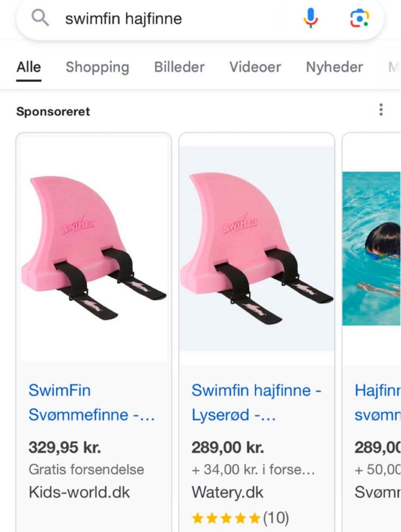Open the Billeder tab
401x532 pixels.
179,67
